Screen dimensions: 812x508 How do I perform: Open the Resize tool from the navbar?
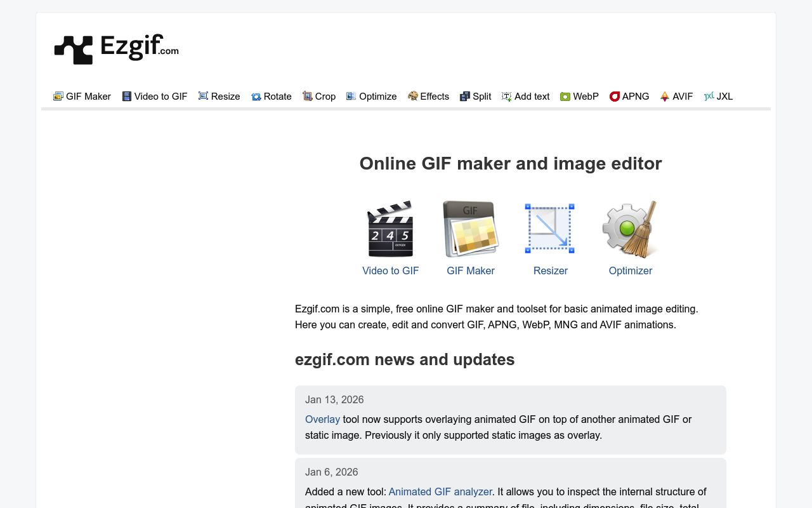[219, 97]
